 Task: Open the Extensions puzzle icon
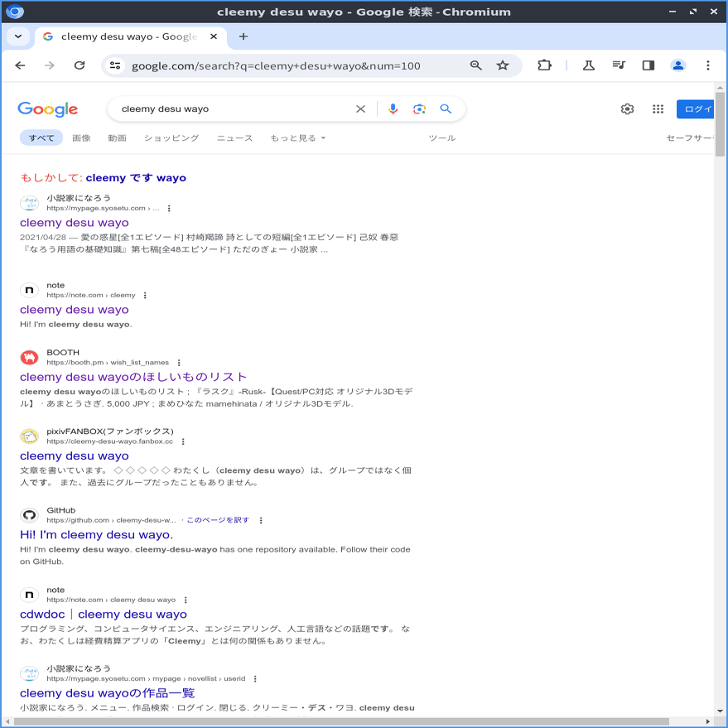click(x=544, y=65)
